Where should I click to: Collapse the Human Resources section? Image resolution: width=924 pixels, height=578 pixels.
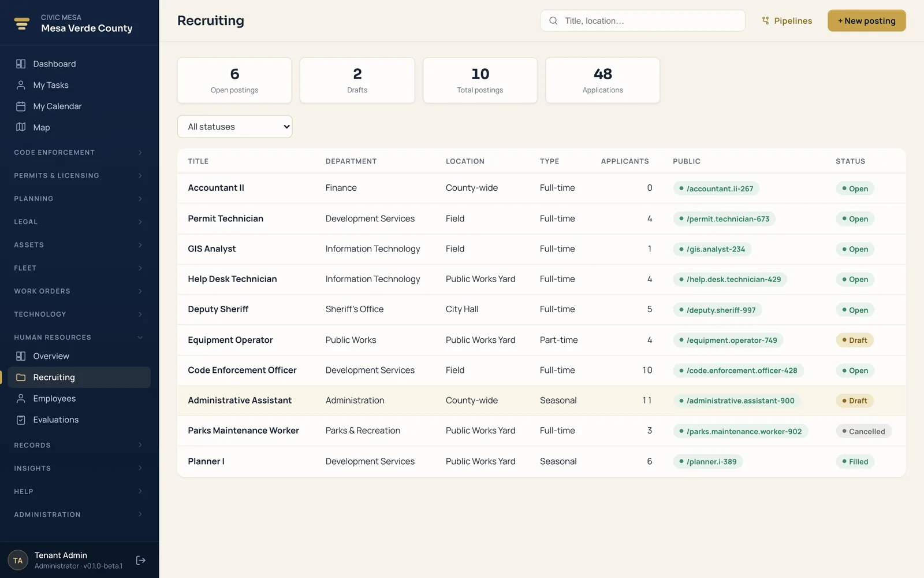pyautogui.click(x=79, y=338)
